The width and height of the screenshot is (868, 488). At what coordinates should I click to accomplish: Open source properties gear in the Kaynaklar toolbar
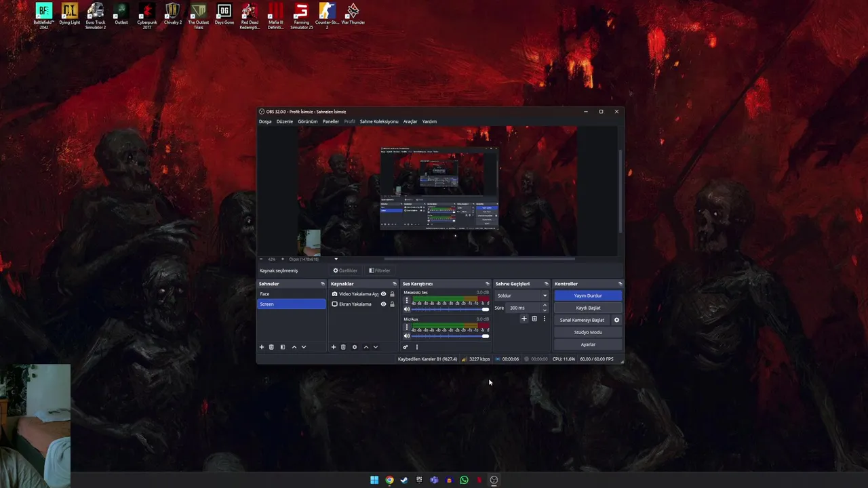pos(354,347)
